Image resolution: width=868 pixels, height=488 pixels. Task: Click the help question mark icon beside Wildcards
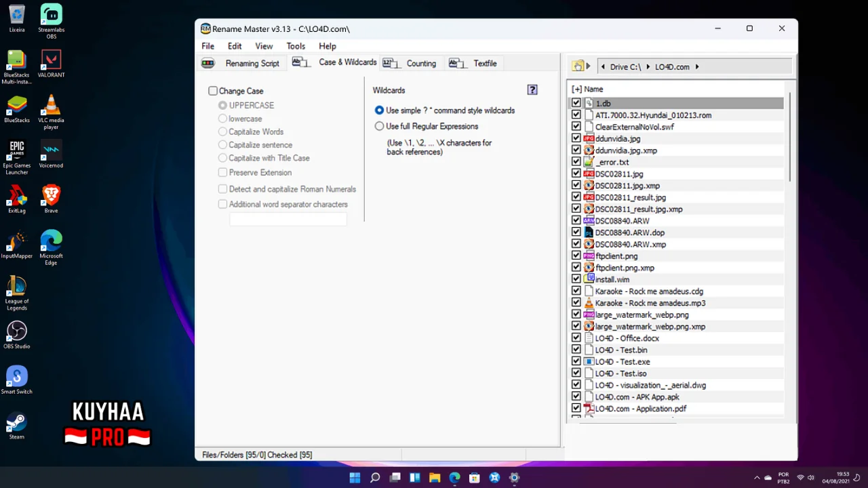pos(532,89)
